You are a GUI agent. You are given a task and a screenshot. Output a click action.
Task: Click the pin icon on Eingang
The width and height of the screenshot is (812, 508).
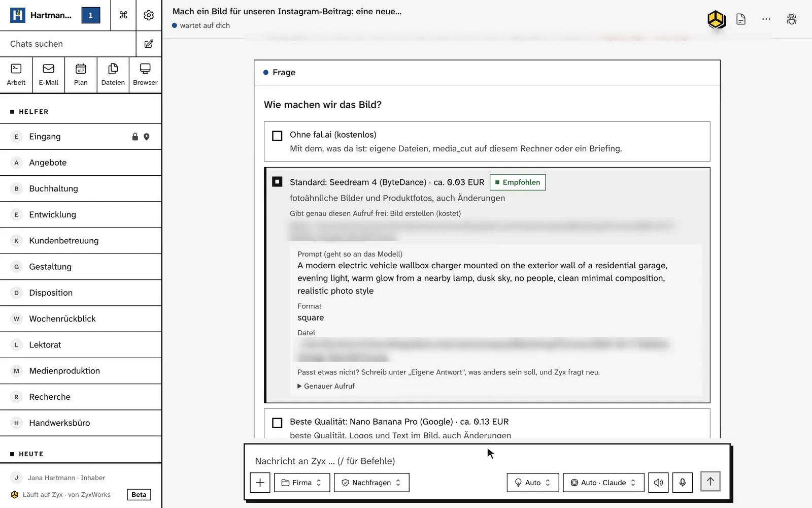(x=147, y=137)
